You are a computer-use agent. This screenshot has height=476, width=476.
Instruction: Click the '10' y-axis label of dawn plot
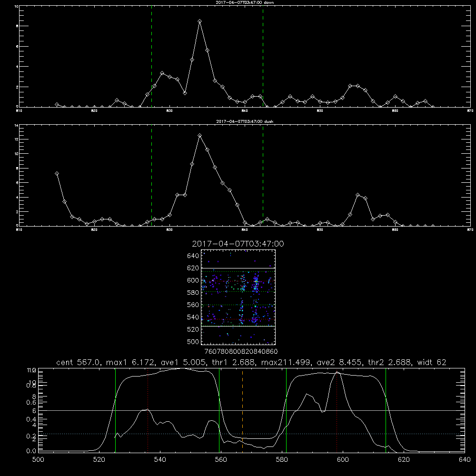[16, 6]
